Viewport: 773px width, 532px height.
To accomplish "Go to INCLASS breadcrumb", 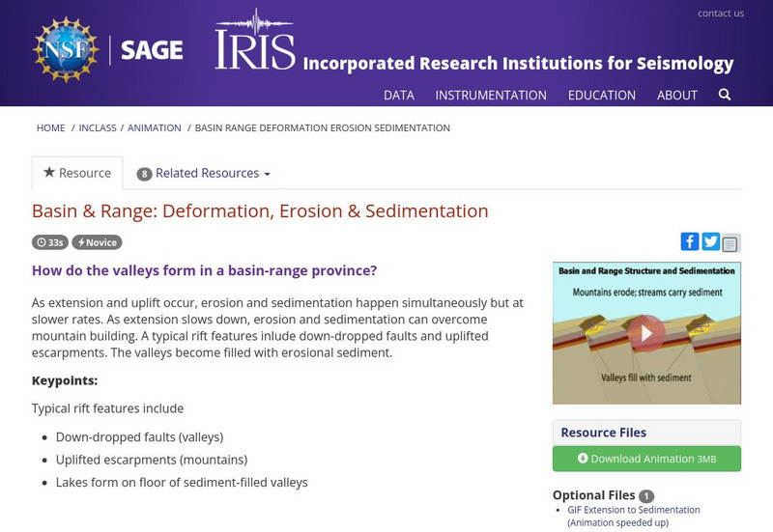I will [x=98, y=128].
